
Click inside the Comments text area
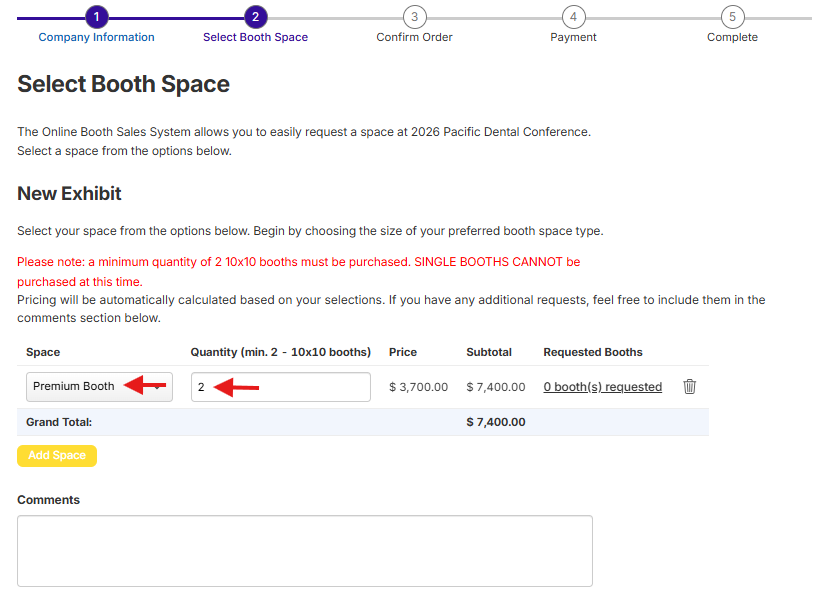coord(305,551)
